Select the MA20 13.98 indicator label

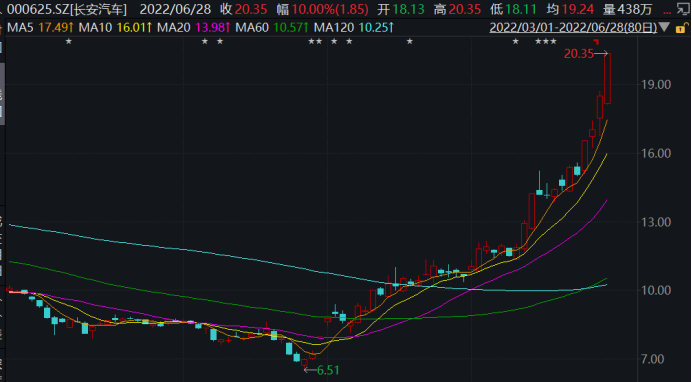[x=193, y=28]
